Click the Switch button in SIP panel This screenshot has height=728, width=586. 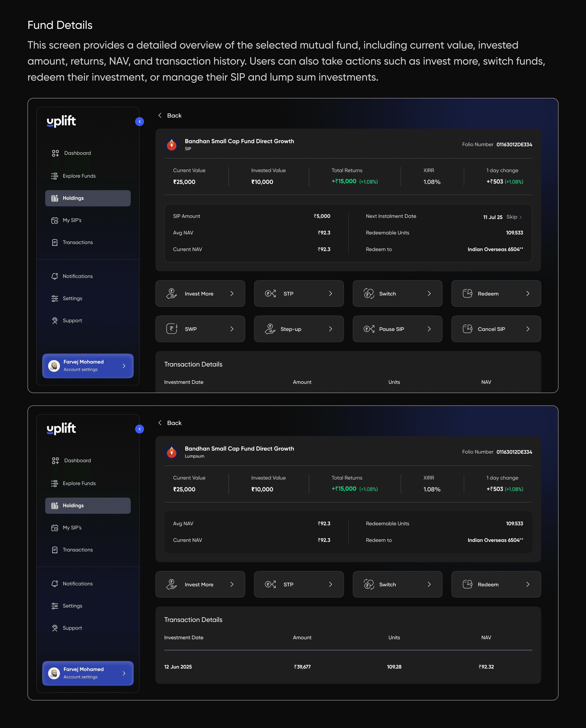(397, 293)
